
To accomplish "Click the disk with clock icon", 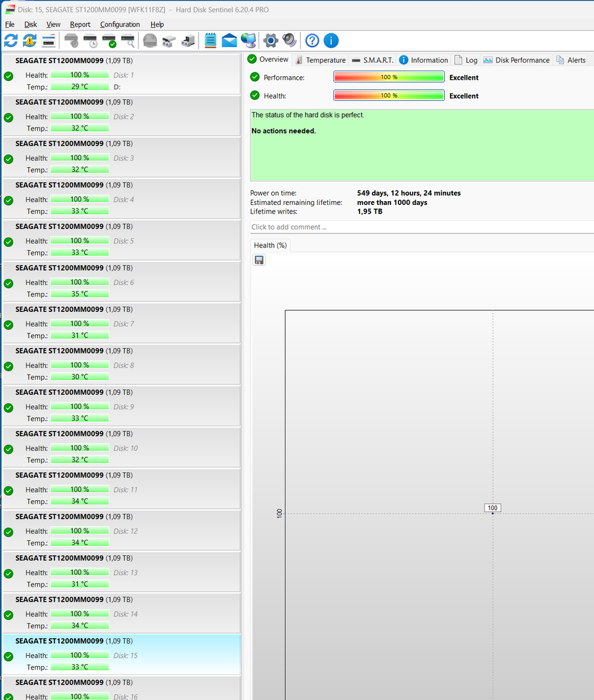I will tap(90, 41).
